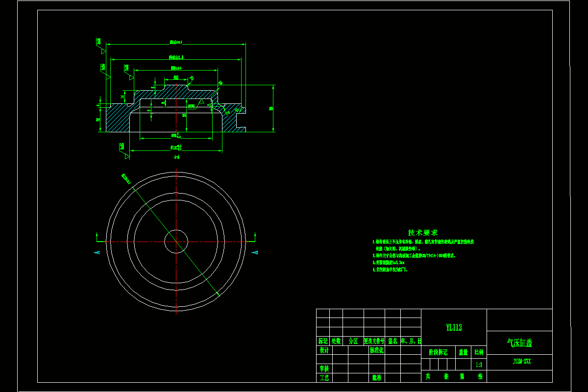The image size is (588, 392).
Task: Click technical requirement line 2 text
Action: 414,256
